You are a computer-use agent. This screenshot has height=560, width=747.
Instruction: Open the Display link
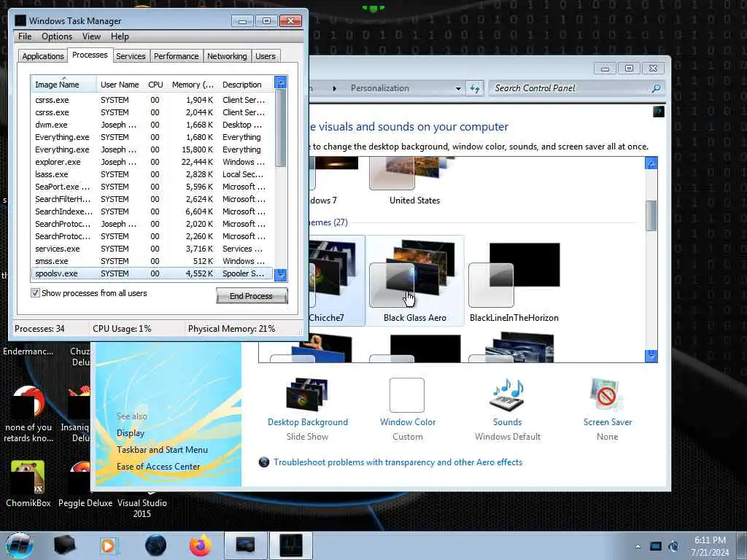coord(131,433)
